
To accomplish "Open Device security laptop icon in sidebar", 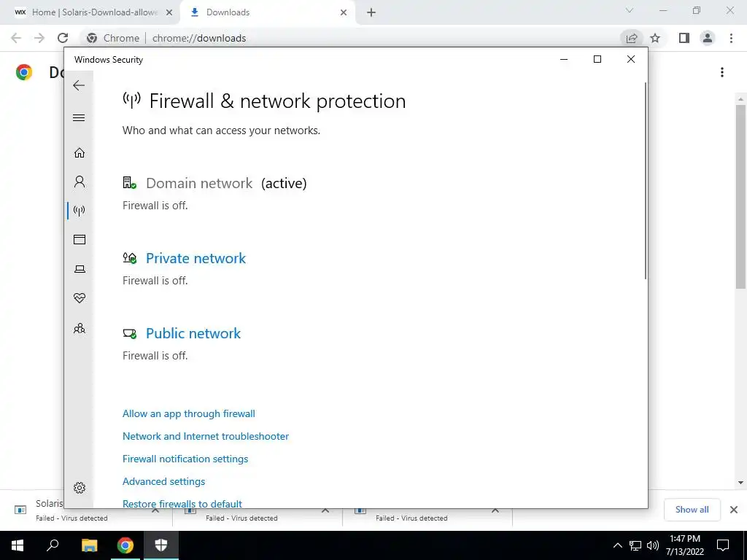I will click(x=80, y=269).
